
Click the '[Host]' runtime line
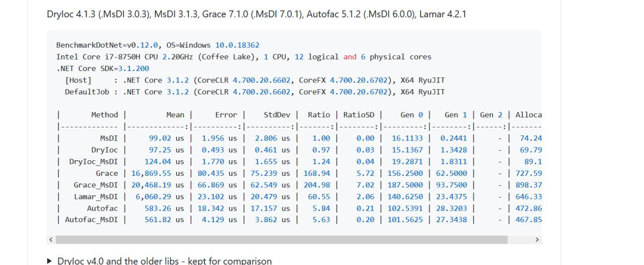(x=255, y=80)
